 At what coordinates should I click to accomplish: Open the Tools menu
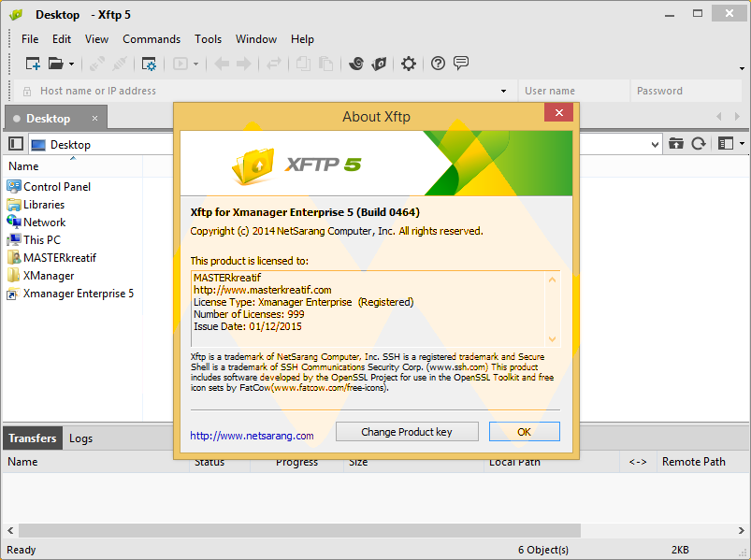[208, 39]
